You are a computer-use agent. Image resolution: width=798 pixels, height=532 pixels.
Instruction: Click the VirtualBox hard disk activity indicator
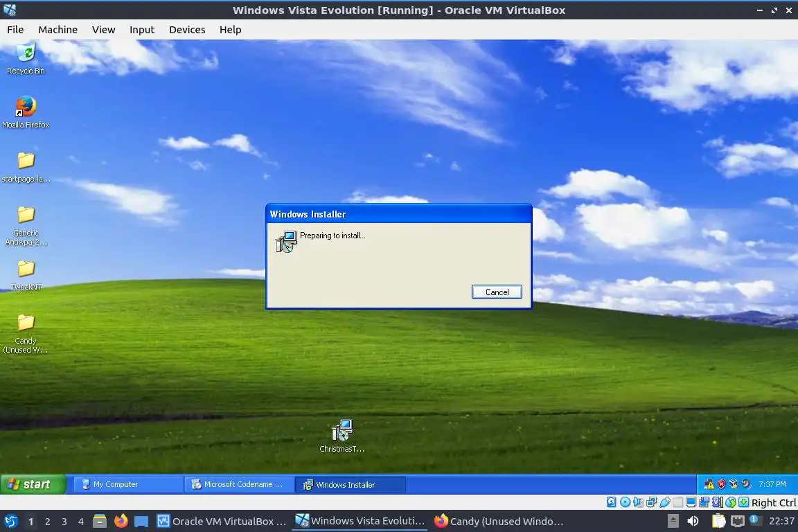[611, 502]
